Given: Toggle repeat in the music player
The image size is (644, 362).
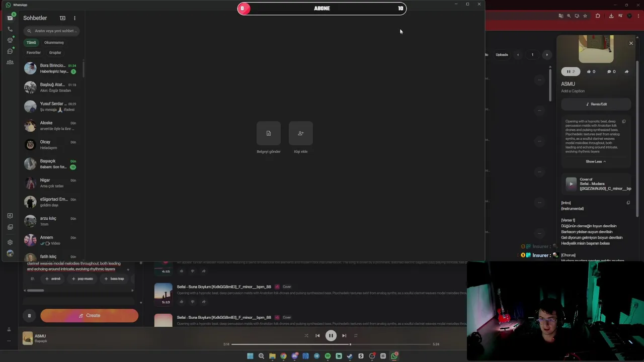Looking at the screenshot, I should tap(356, 335).
